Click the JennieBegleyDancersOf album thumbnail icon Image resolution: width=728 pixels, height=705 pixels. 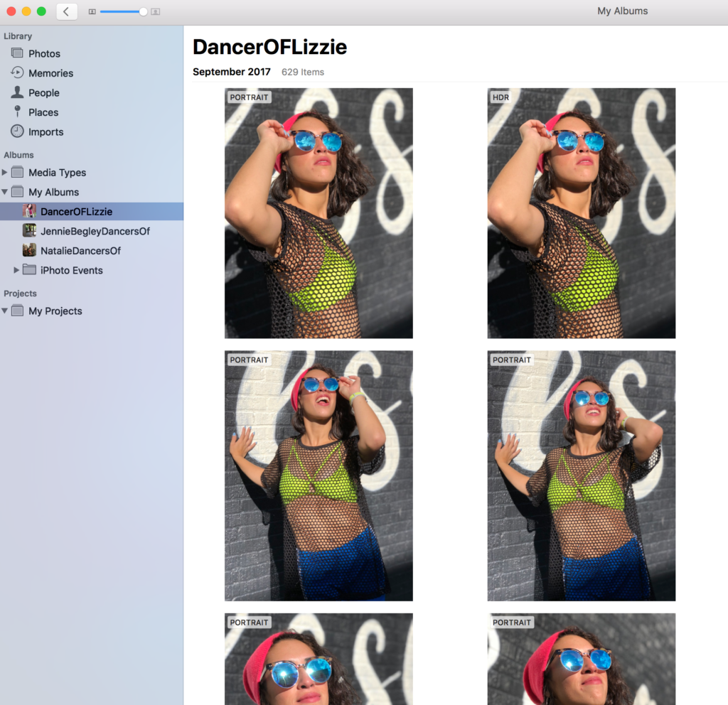(29, 231)
